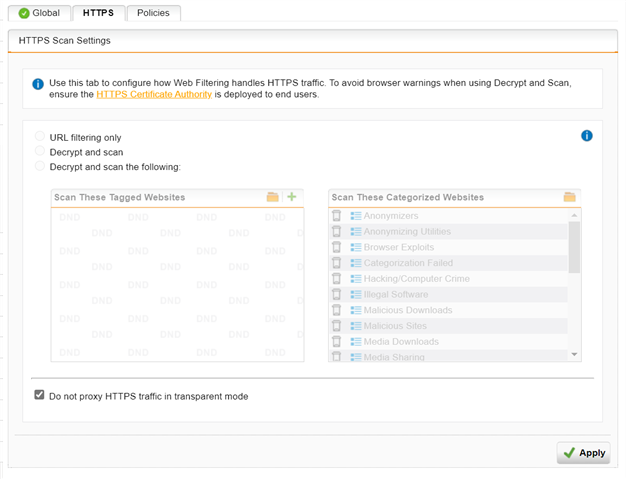Open folder icon in Categorized Websites header
This screenshot has height=479, width=626.
pos(570,197)
